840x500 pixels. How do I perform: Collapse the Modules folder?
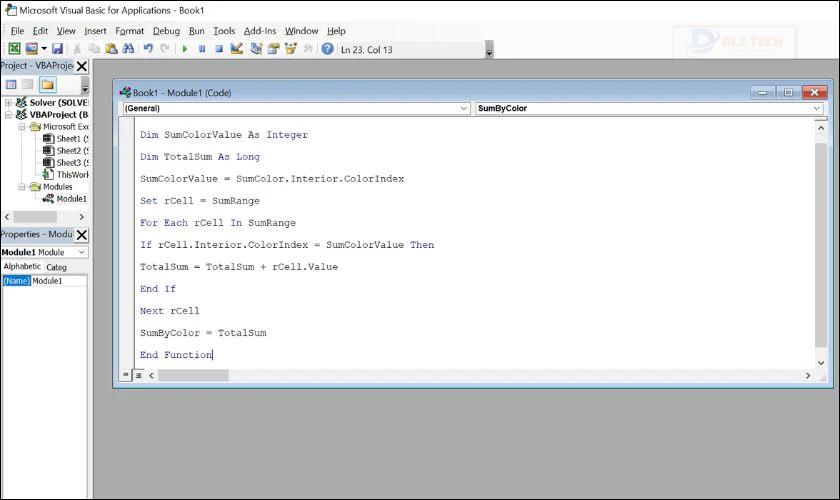click(21, 187)
